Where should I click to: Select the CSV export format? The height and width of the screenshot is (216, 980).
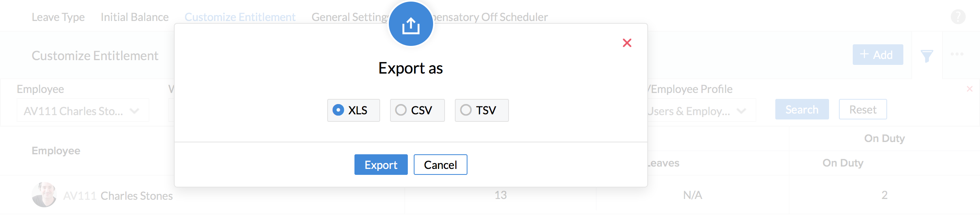[x=401, y=110]
